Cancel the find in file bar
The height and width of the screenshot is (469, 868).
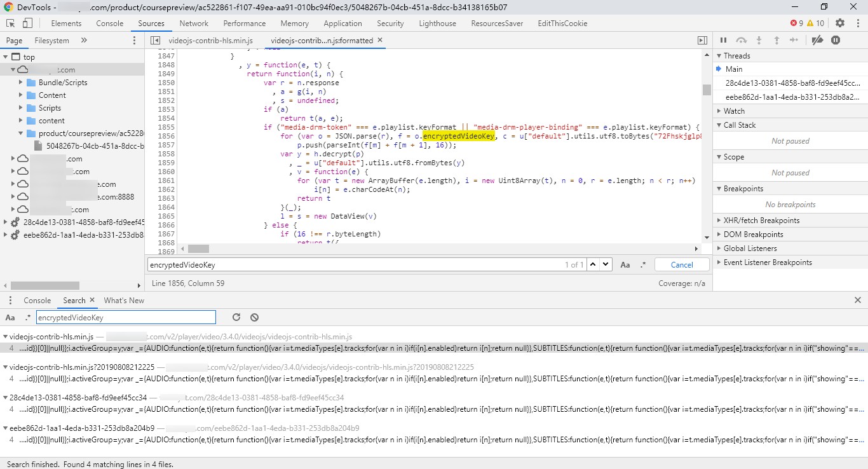click(682, 265)
